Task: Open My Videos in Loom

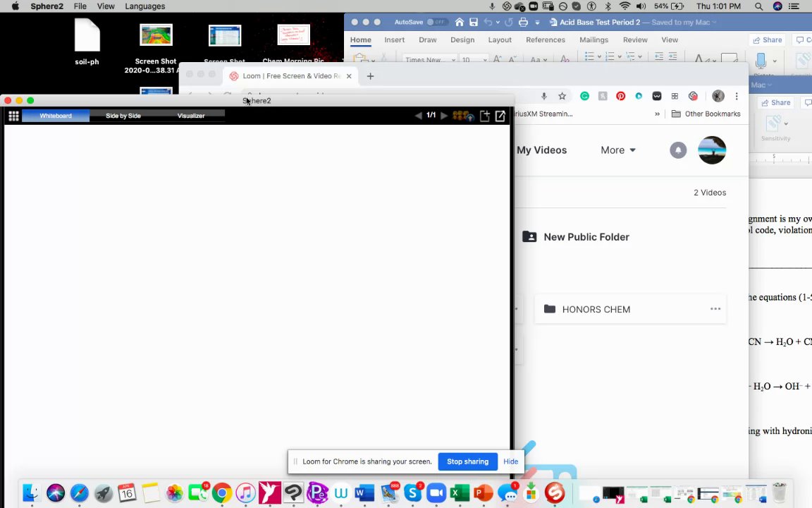Action: [541, 150]
